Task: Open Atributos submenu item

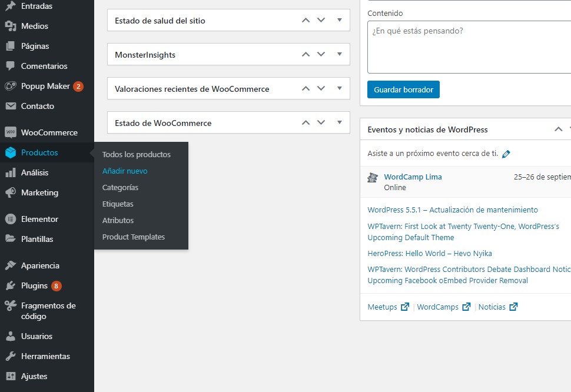Action: pos(118,220)
